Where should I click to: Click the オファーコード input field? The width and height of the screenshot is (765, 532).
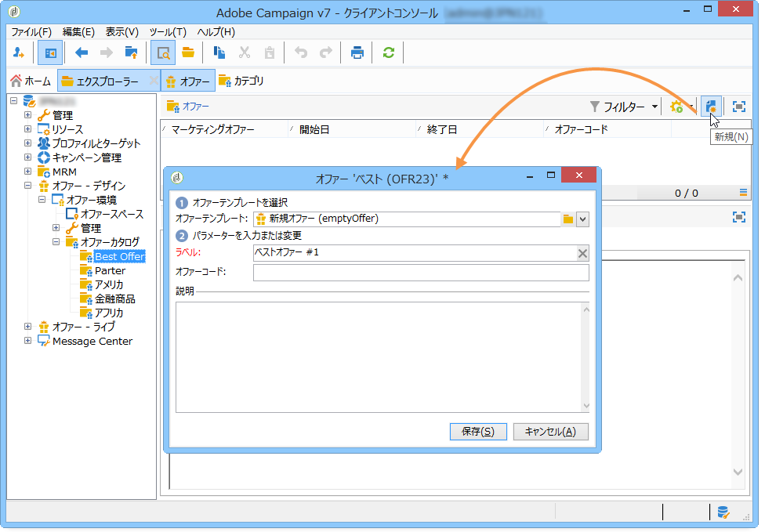tap(421, 273)
